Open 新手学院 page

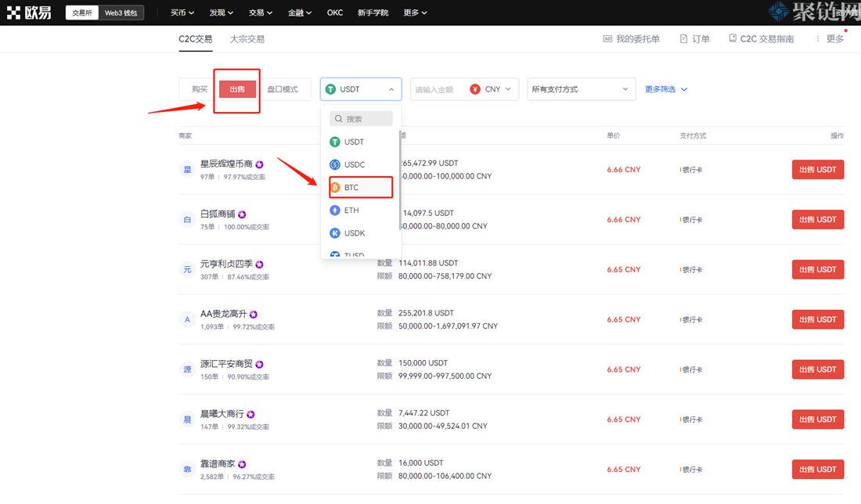[373, 13]
